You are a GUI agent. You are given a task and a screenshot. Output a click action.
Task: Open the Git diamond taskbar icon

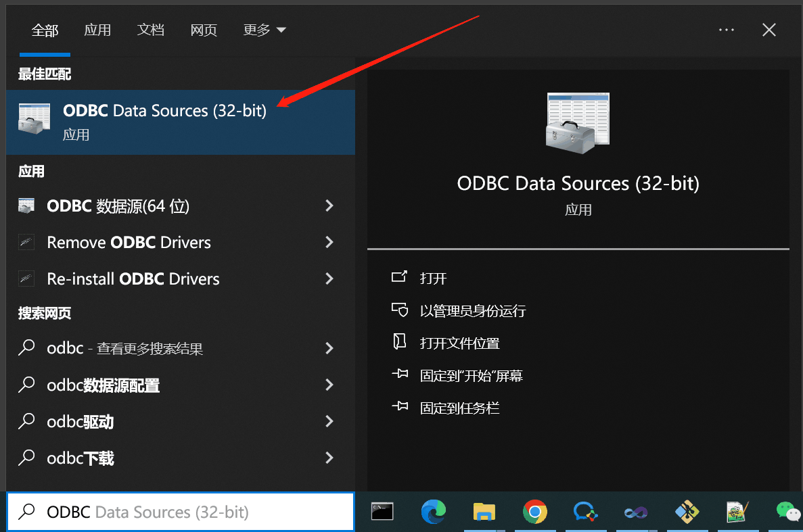pos(687,512)
